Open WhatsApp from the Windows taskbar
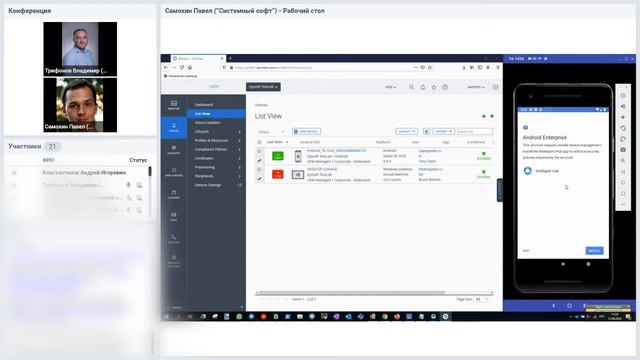Viewport: 640px width, 360px height. (x=239, y=316)
